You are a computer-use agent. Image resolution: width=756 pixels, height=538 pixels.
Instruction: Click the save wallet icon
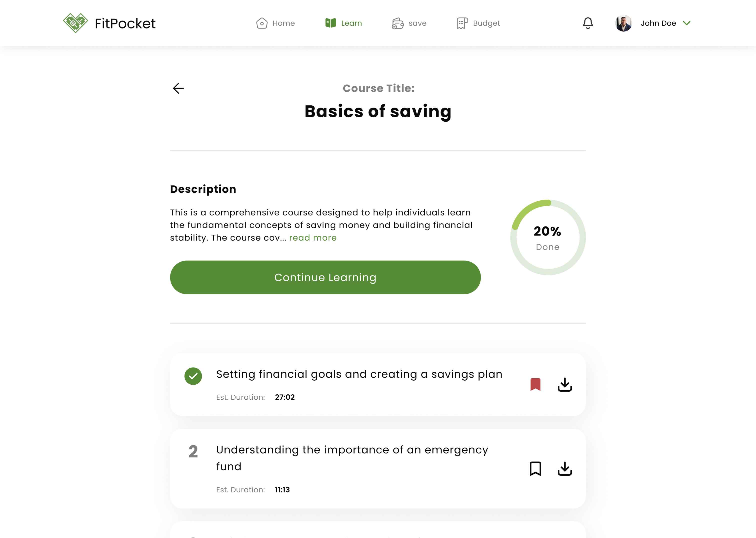(x=397, y=23)
